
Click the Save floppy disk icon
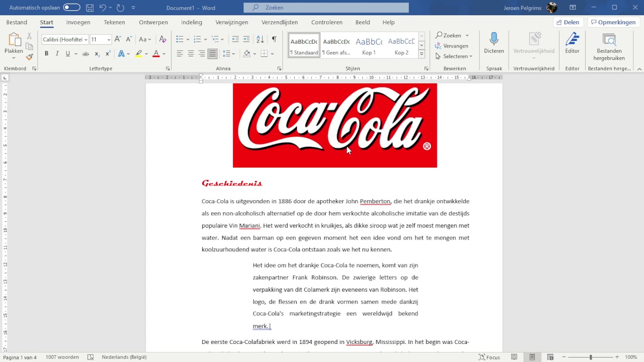pos(90,8)
